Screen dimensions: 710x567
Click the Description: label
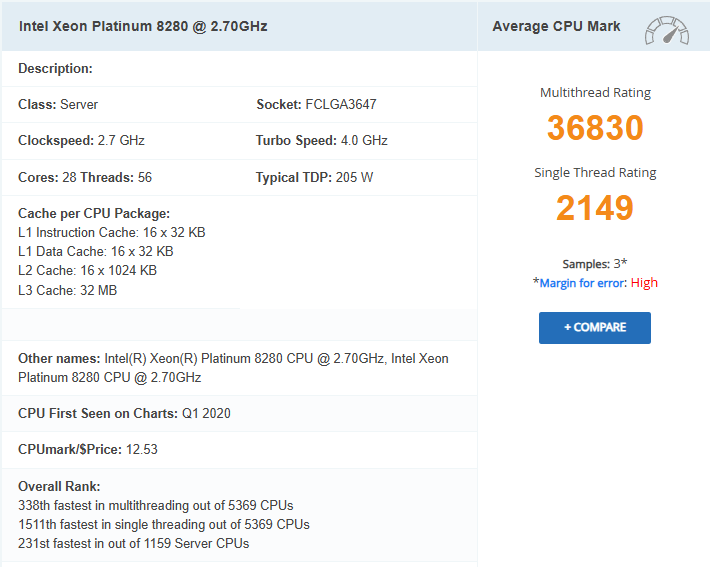click(x=55, y=68)
